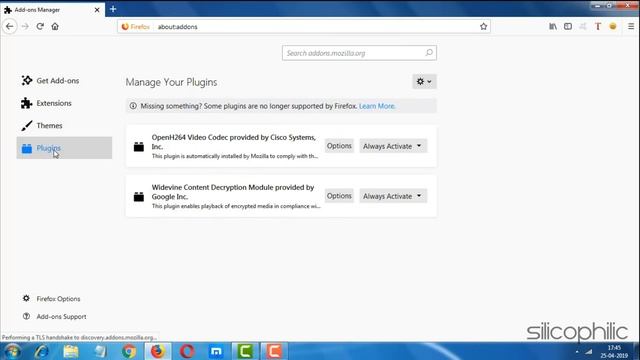Go back with the browser back arrow
This screenshot has width=640, height=360.
(x=10, y=27)
